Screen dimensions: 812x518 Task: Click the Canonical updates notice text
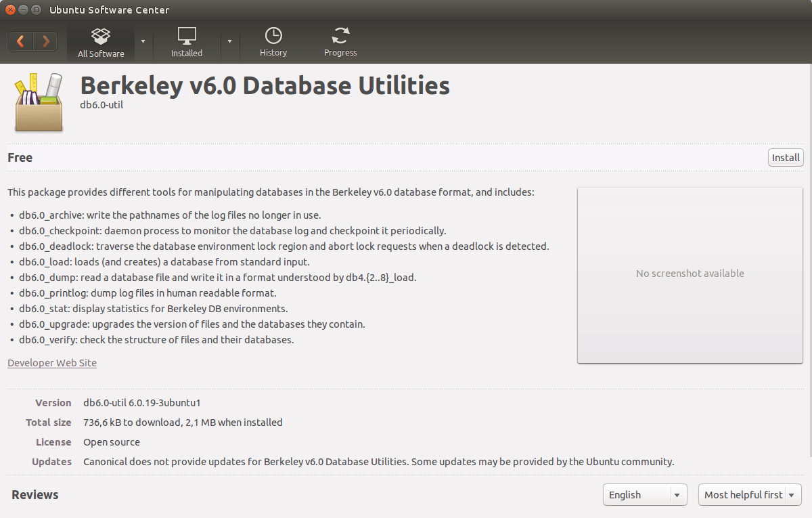(379, 462)
